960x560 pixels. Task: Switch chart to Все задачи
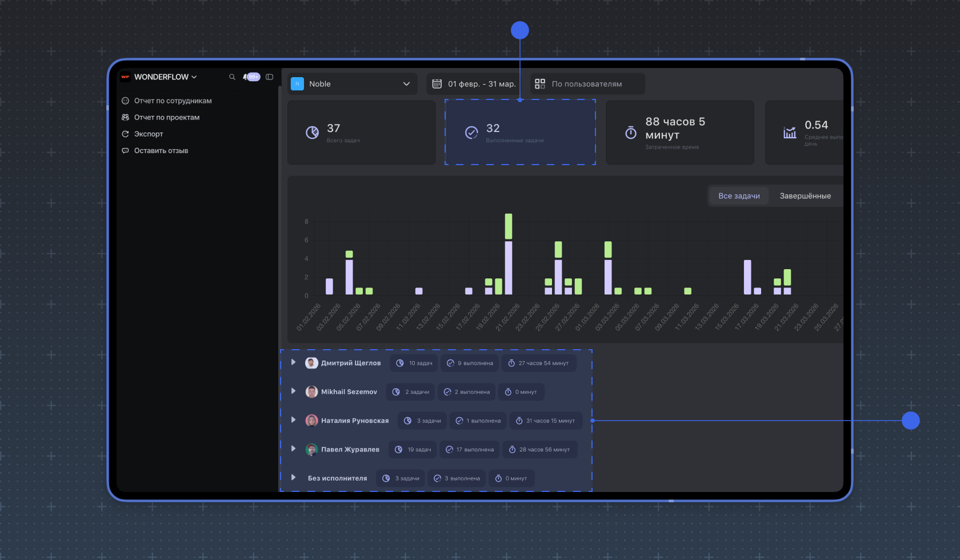pyautogui.click(x=739, y=196)
